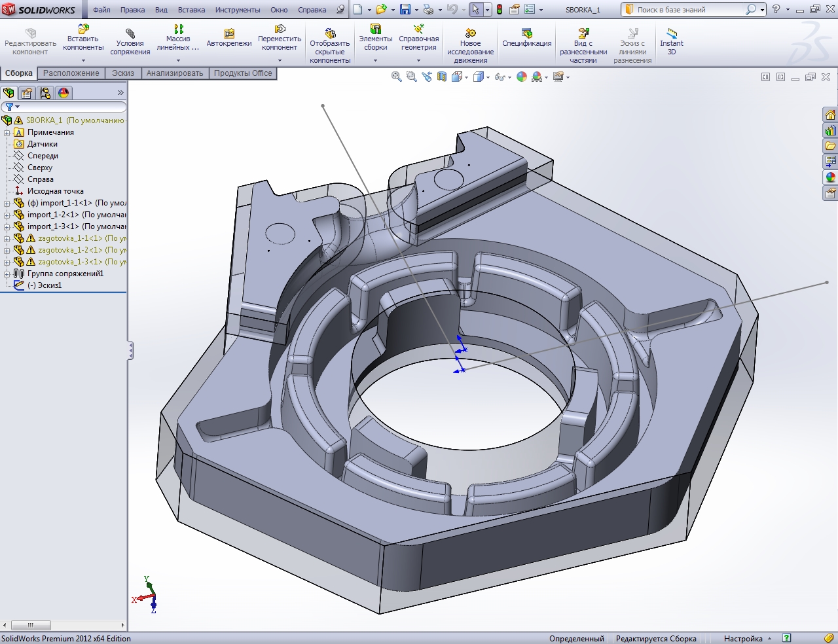This screenshot has height=644, width=838.
Task: Select the Эскиз1 item in feature tree
Action: coord(49,285)
